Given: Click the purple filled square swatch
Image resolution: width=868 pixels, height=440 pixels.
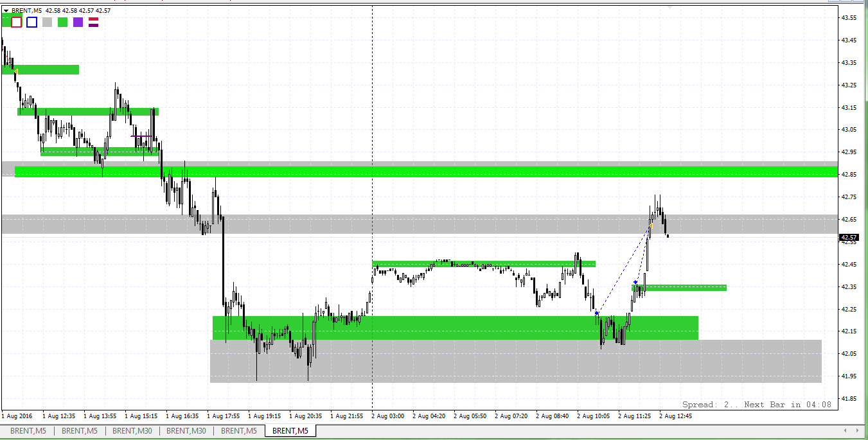Looking at the screenshot, I should [78, 22].
